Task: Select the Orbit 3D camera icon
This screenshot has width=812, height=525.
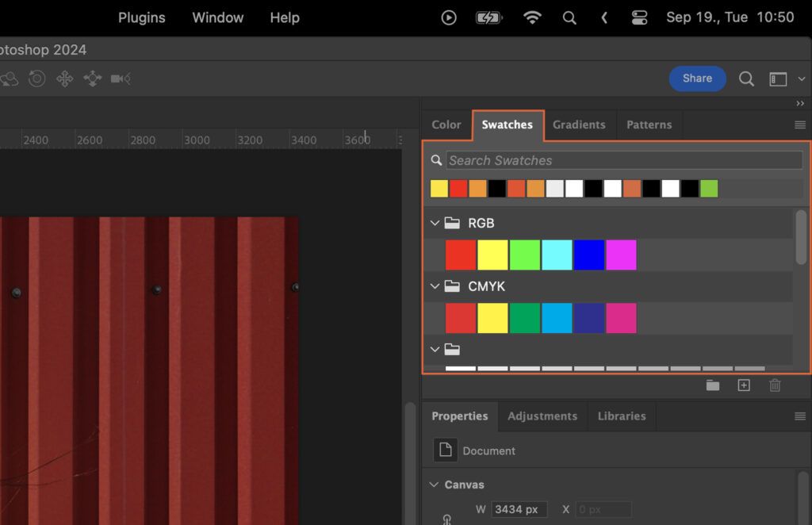Action: click(x=10, y=79)
